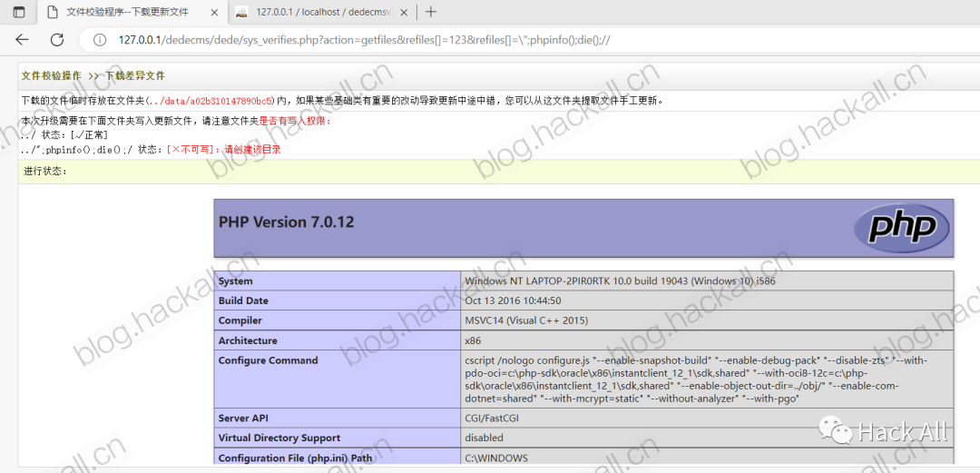Click the [×不可写]: 请创建该目录 status text
The width and height of the screenshot is (980, 473).
click(223, 150)
